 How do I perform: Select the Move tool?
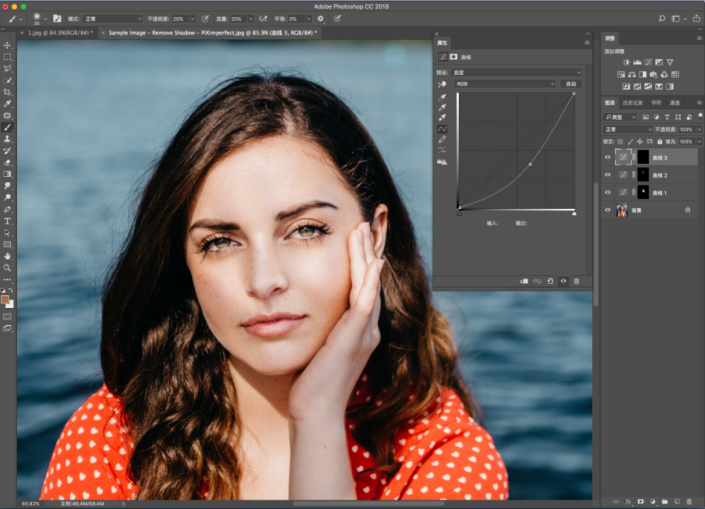8,45
